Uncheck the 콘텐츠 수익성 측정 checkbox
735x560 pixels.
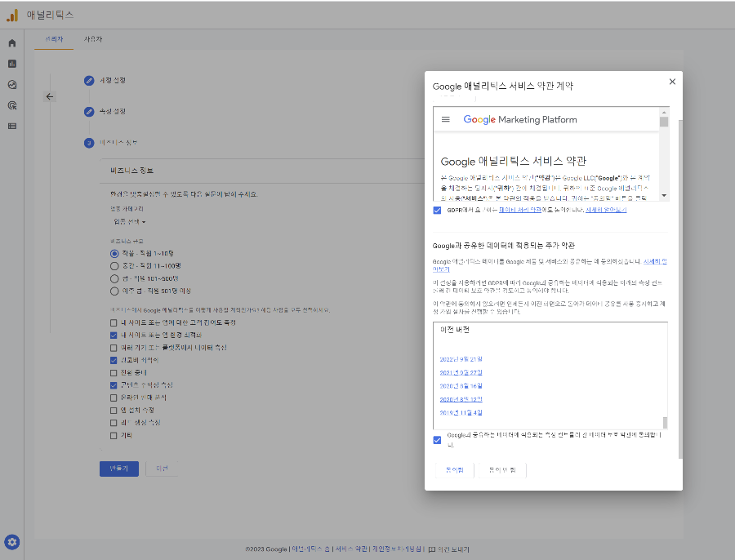click(x=114, y=385)
